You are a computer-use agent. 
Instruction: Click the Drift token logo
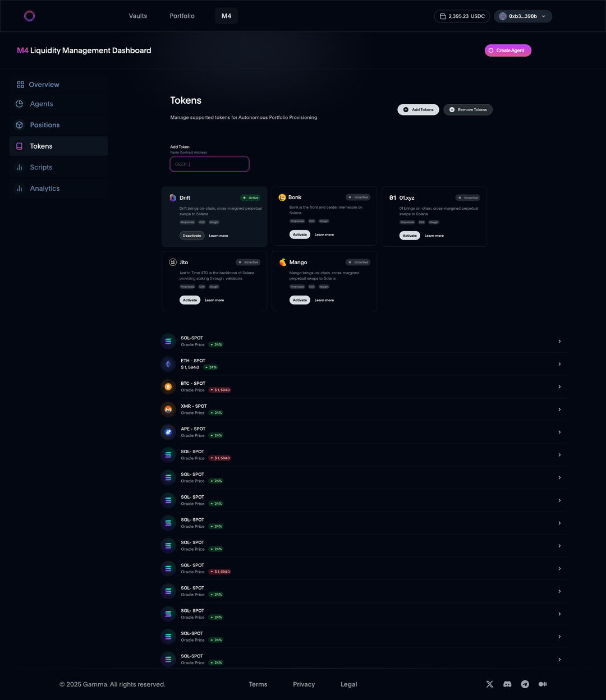point(173,197)
